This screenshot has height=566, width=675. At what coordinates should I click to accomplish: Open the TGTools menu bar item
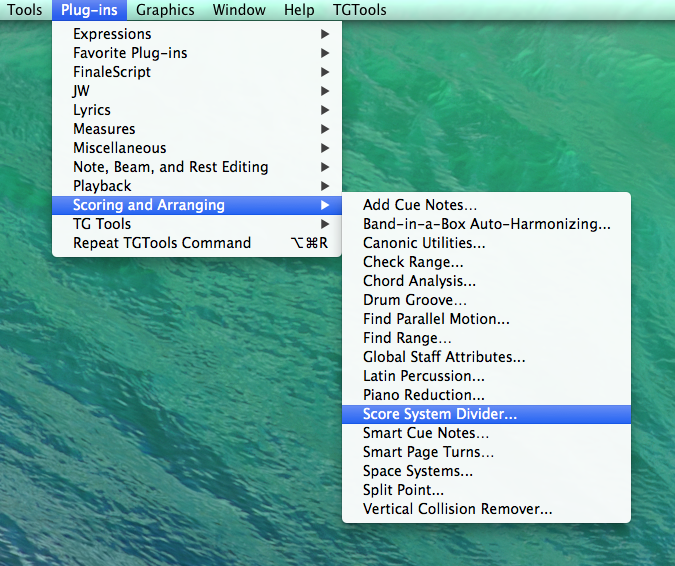359,10
